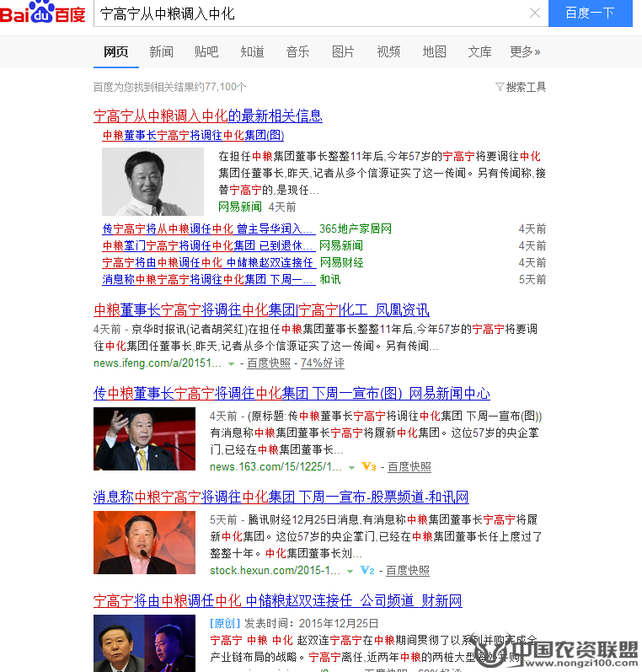Open the 公司频道 财新网 result title
This screenshot has height=672, width=642.
click(x=277, y=600)
